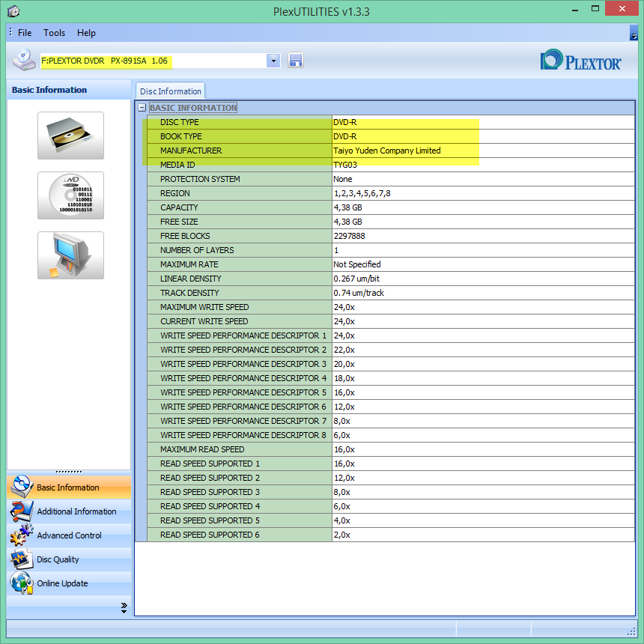This screenshot has width=644, height=644.
Task: Close the PlexUTILITIES window
Action: (x=622, y=9)
